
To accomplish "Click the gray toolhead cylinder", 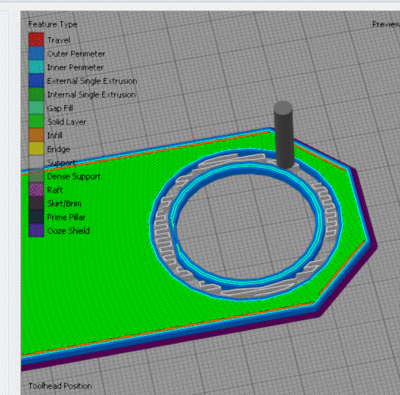I will 284,135.
